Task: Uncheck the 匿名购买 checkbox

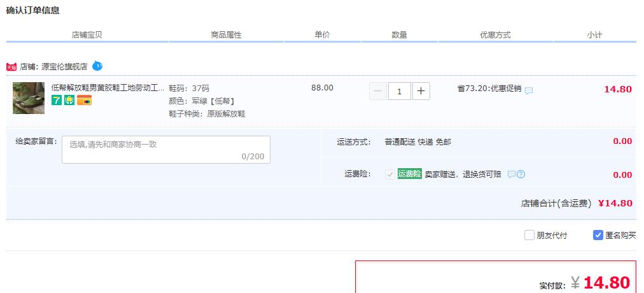Action: [598, 236]
